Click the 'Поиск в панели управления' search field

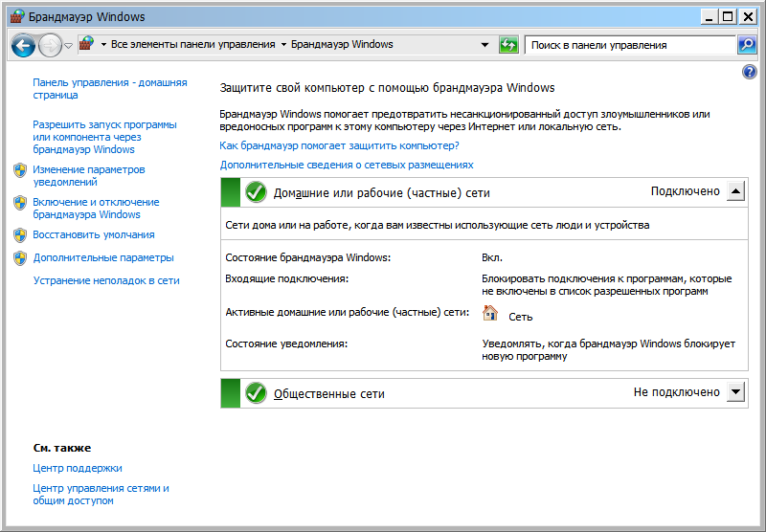pos(630,45)
